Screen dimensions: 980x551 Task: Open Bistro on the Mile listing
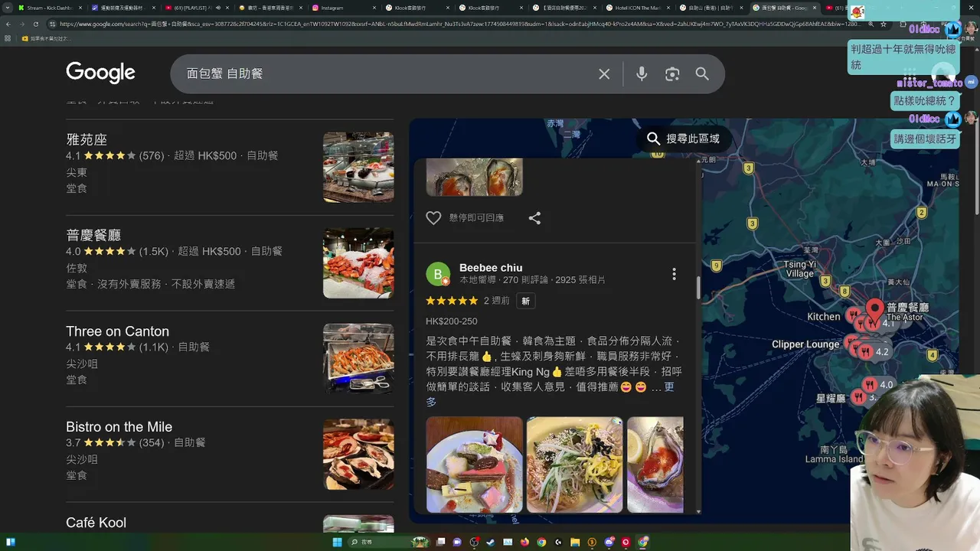pos(119,427)
